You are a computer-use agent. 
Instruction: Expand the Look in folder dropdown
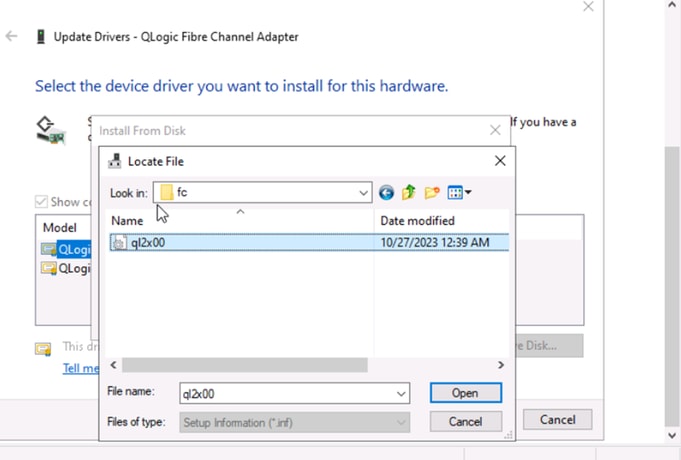click(x=363, y=193)
